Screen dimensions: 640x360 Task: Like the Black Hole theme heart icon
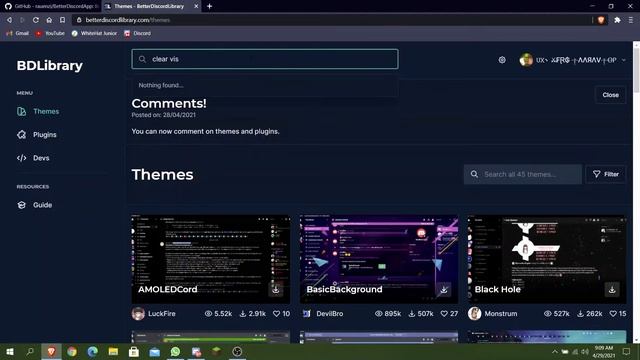(x=613, y=313)
